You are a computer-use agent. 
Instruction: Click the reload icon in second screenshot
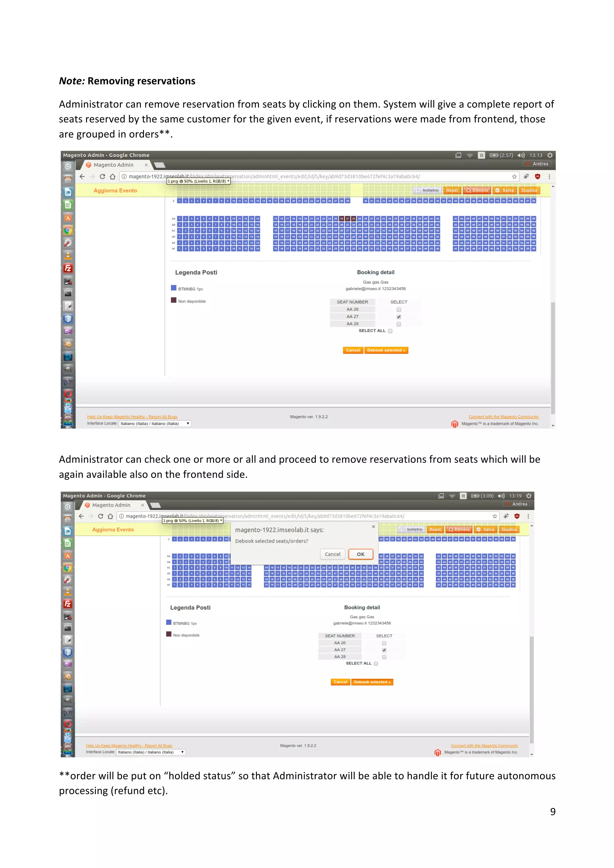click(x=100, y=516)
